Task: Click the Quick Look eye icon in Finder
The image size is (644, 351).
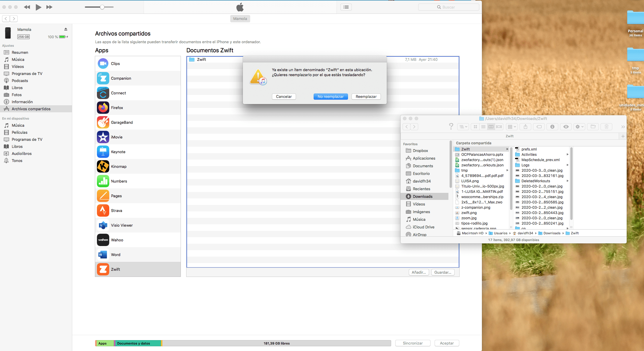Action: (x=566, y=127)
